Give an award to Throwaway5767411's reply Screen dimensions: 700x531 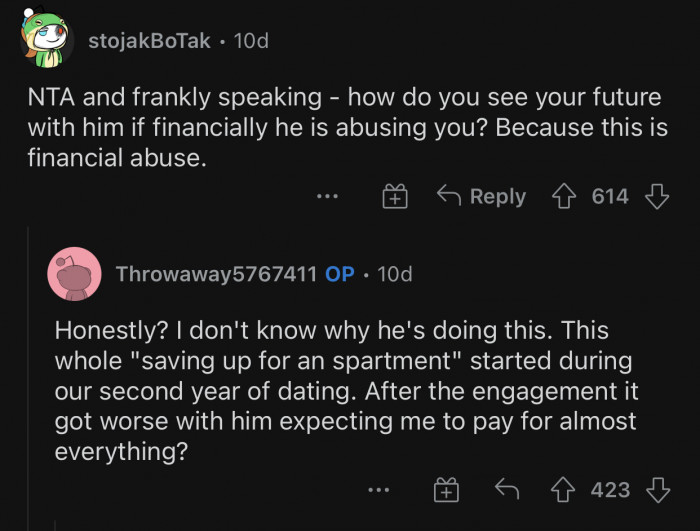(444, 489)
